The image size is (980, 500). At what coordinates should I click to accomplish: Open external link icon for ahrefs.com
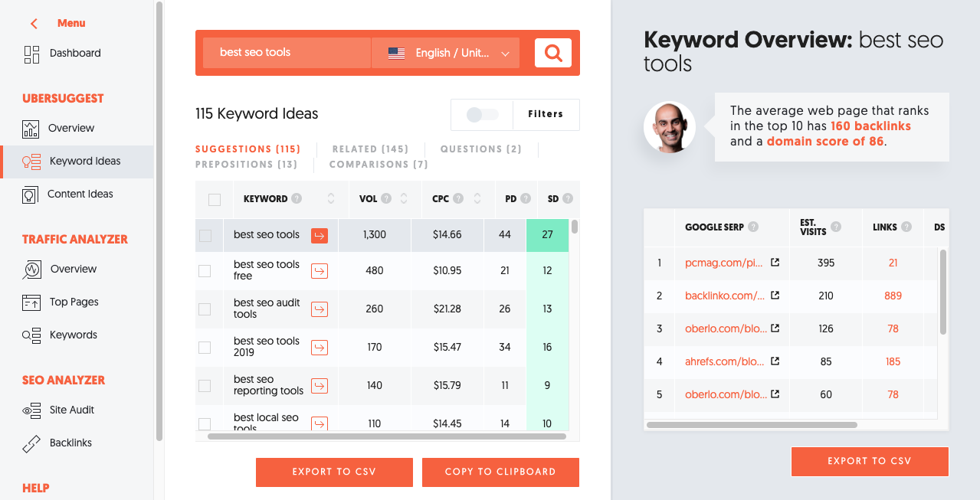[x=775, y=361]
